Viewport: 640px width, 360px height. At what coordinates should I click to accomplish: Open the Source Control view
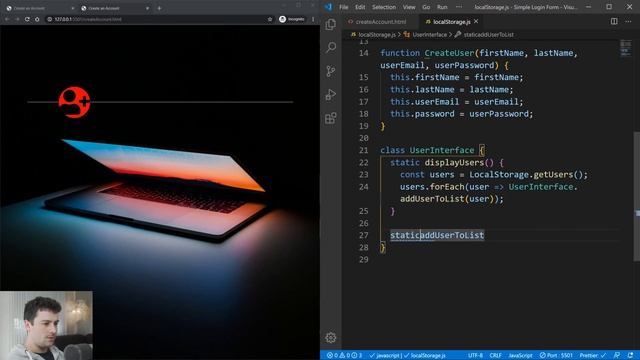[x=331, y=71]
